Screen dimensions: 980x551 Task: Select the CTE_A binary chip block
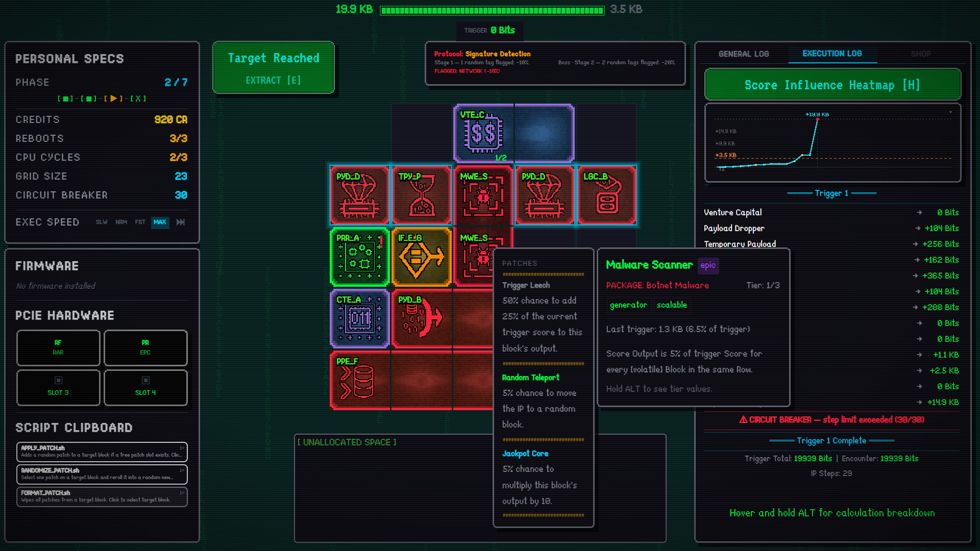359,318
